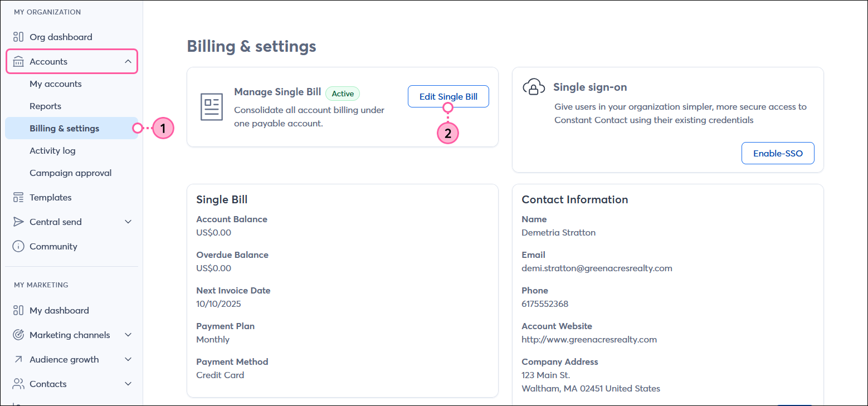Screen dimensions: 868x406
Task: Select the Contacts people icon
Action: [x=18, y=384]
